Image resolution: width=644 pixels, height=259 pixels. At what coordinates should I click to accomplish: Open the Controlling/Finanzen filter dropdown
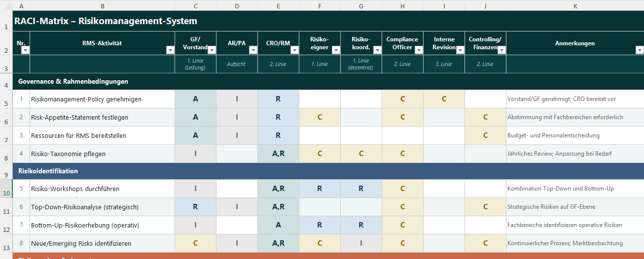[501, 50]
